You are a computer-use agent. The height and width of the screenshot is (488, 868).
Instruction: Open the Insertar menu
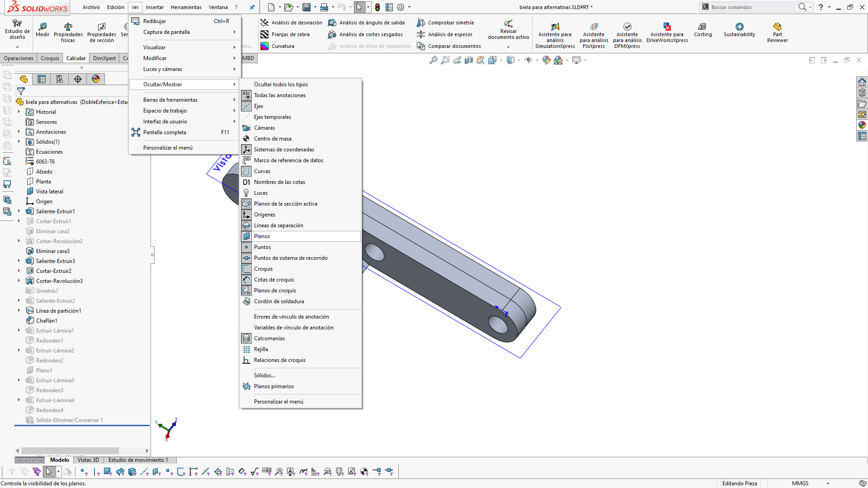click(155, 7)
